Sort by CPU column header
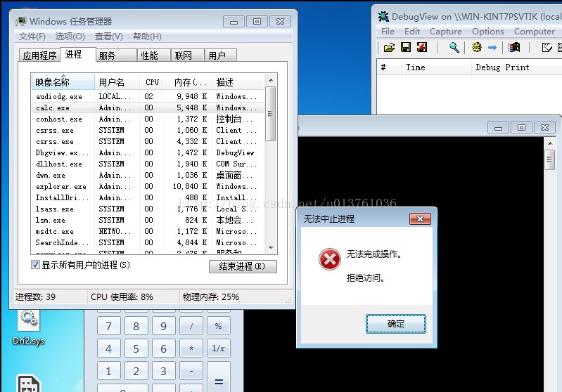Screen dimensions: 562x392 point(152,82)
